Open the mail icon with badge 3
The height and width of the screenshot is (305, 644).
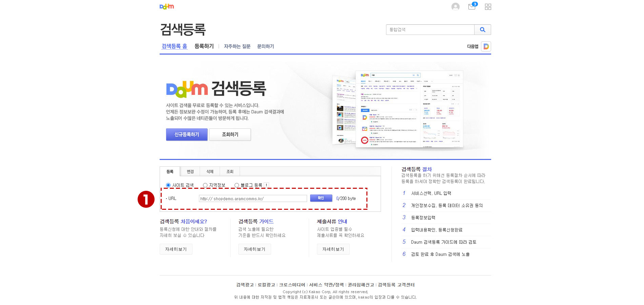click(472, 6)
